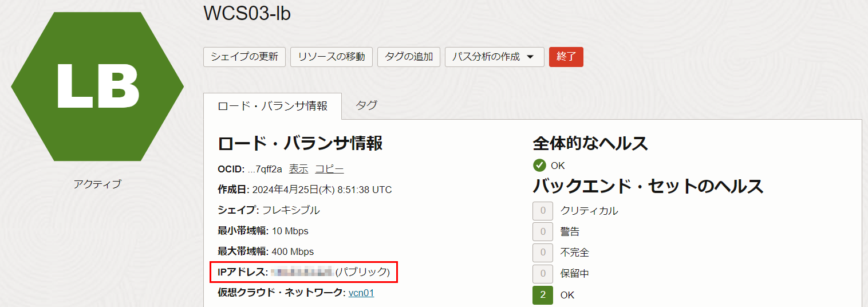Click the シェイプの更新 button
The width and height of the screenshot is (868, 307).
pyautogui.click(x=244, y=57)
